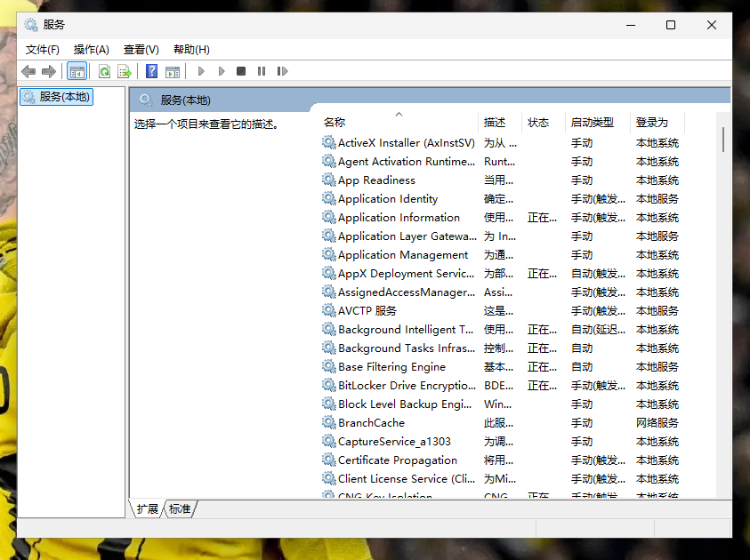
Task: Open the 文件(F) menu
Action: 42,50
